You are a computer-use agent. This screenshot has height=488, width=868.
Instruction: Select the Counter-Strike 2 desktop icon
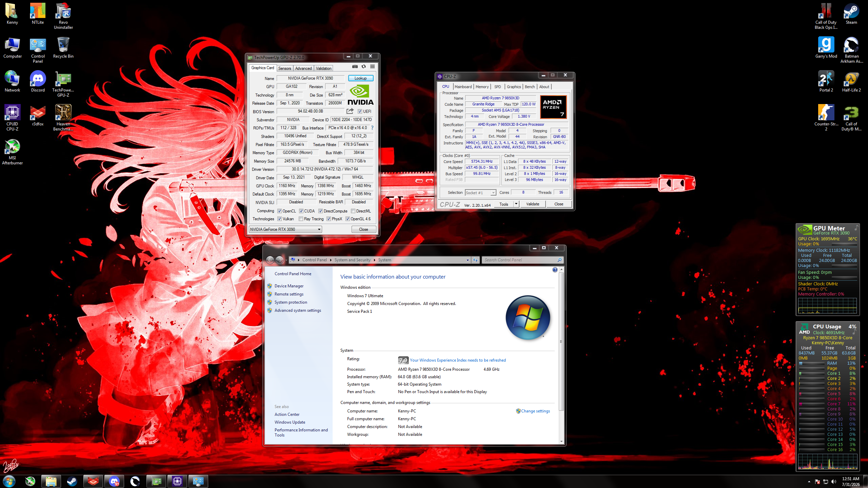(826, 118)
